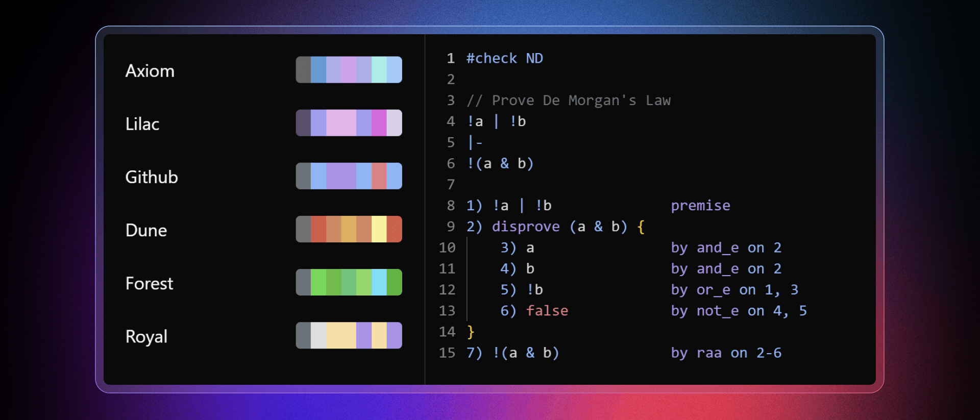The width and height of the screenshot is (980, 420).
Task: Click the Forest color palette strip
Action: click(349, 282)
